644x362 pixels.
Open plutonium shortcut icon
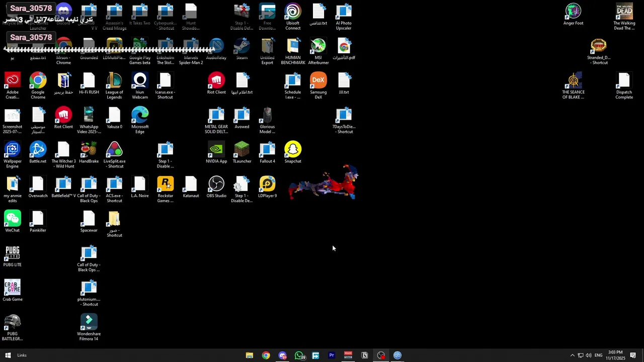point(89,293)
